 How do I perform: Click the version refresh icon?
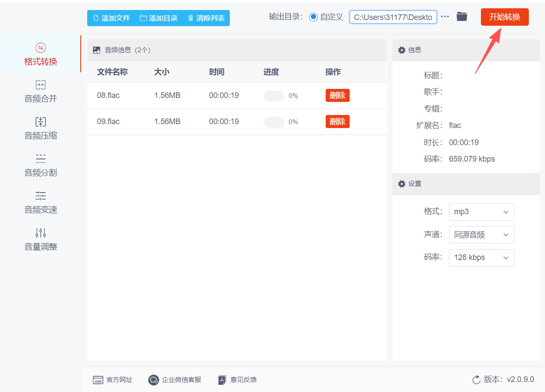pos(477,380)
